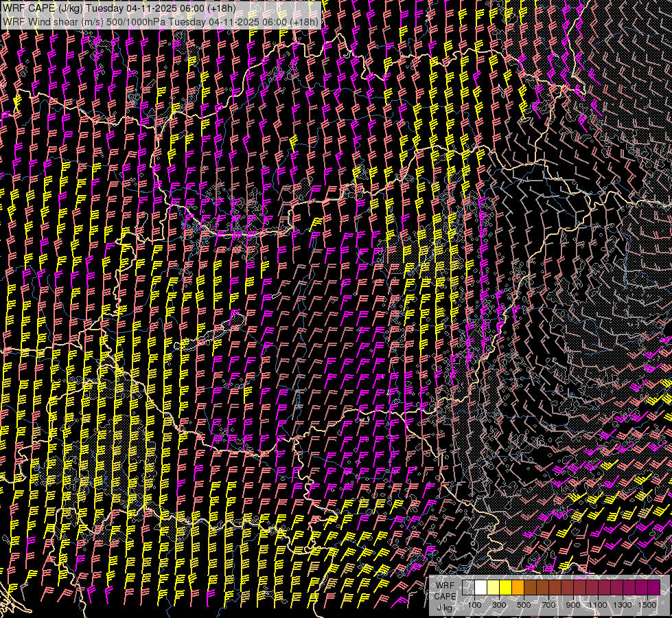The width and height of the screenshot is (672, 618).
Task: Click the 700 legend value label
Action: point(548,605)
